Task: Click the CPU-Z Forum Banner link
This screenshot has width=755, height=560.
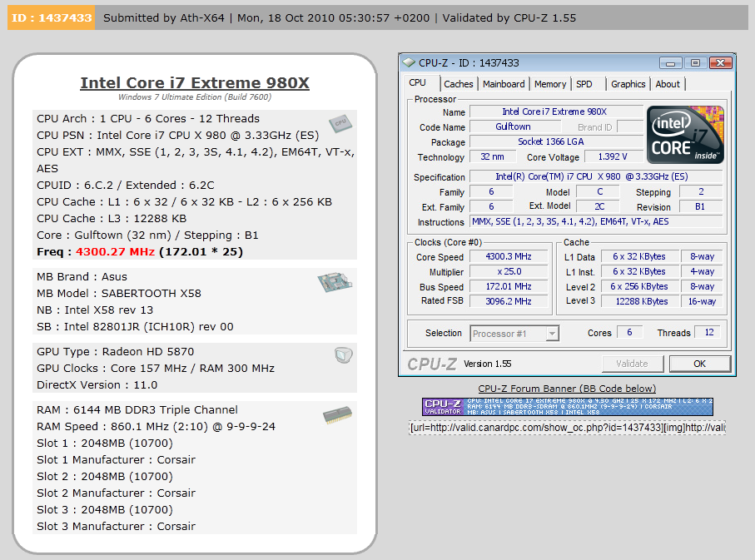Action: click(567, 389)
